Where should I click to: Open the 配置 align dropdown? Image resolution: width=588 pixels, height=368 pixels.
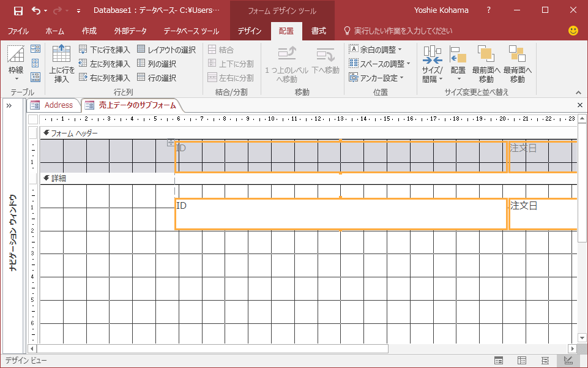(x=458, y=63)
